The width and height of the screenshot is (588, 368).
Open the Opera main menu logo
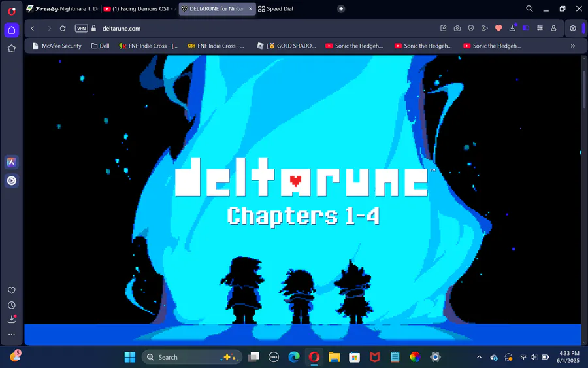[x=12, y=11]
